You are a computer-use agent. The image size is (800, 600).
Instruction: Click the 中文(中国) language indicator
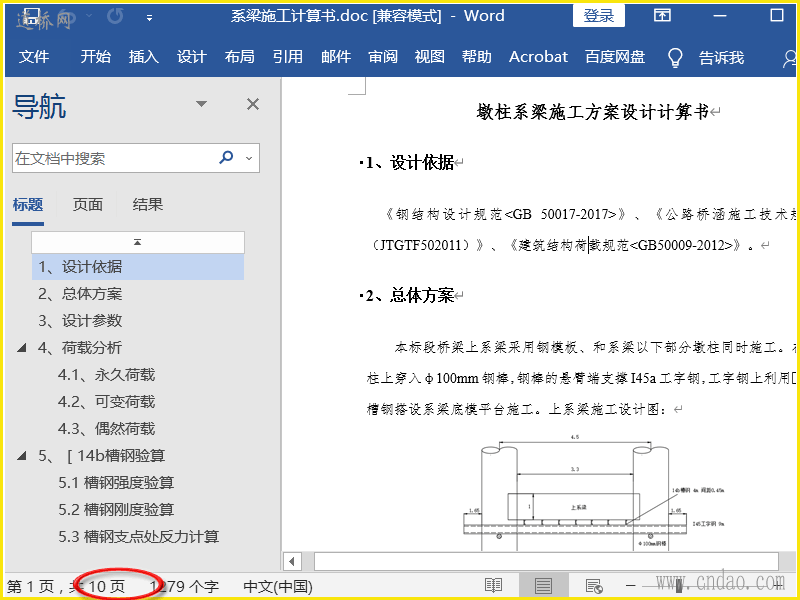278,587
